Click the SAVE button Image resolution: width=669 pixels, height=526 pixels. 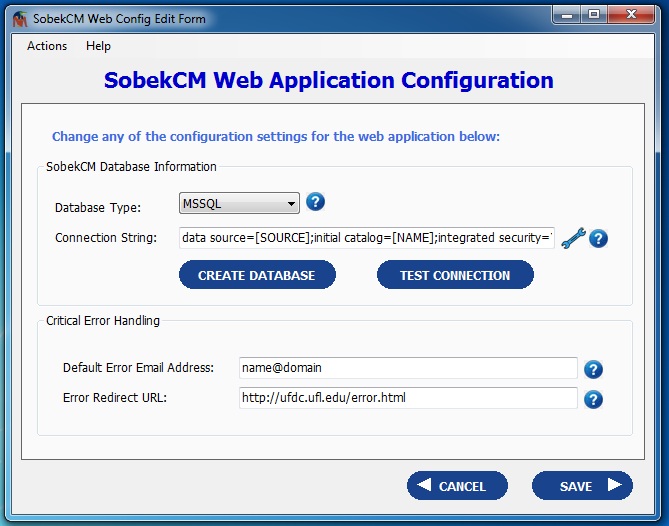tap(582, 485)
